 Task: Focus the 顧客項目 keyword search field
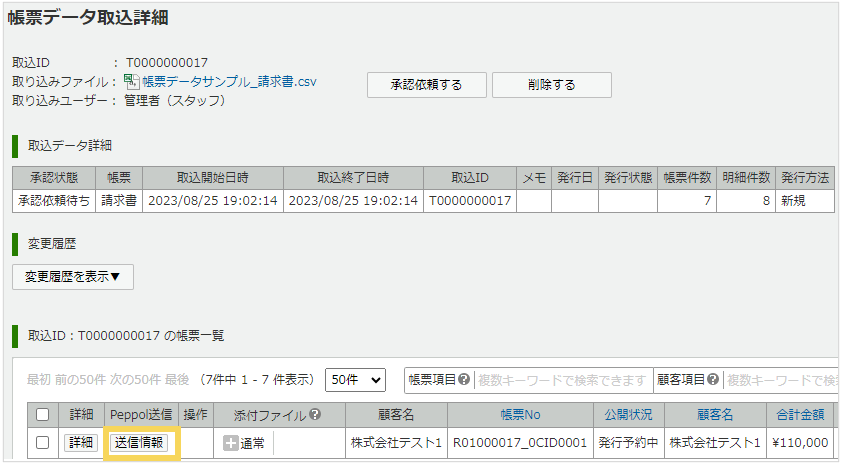pos(782,380)
